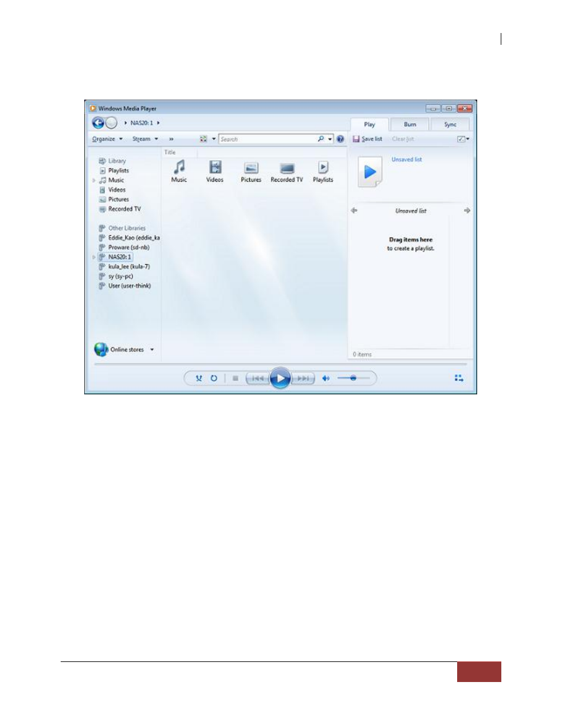The height and width of the screenshot is (728, 562).
Task: Click the playback seek bar
Action: click(x=280, y=364)
